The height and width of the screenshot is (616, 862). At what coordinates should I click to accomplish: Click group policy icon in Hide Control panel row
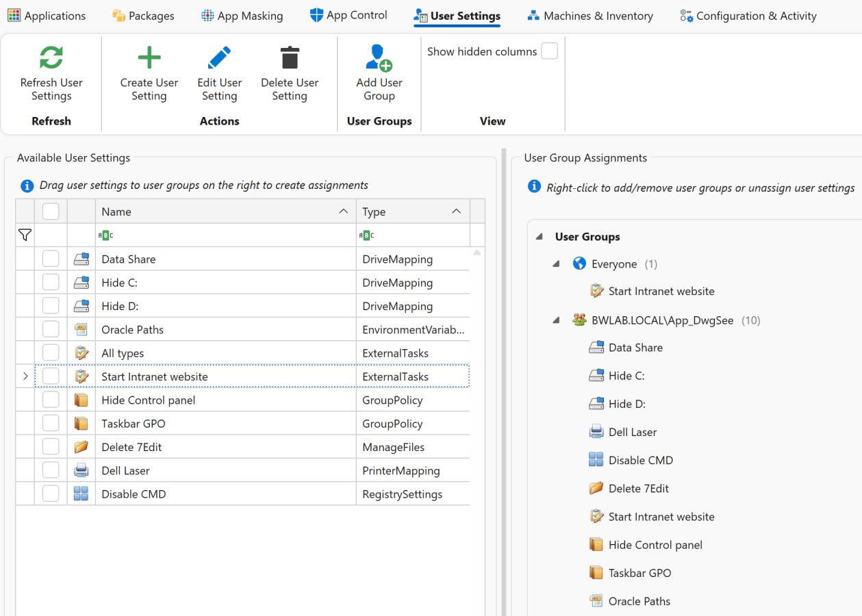[x=81, y=400]
